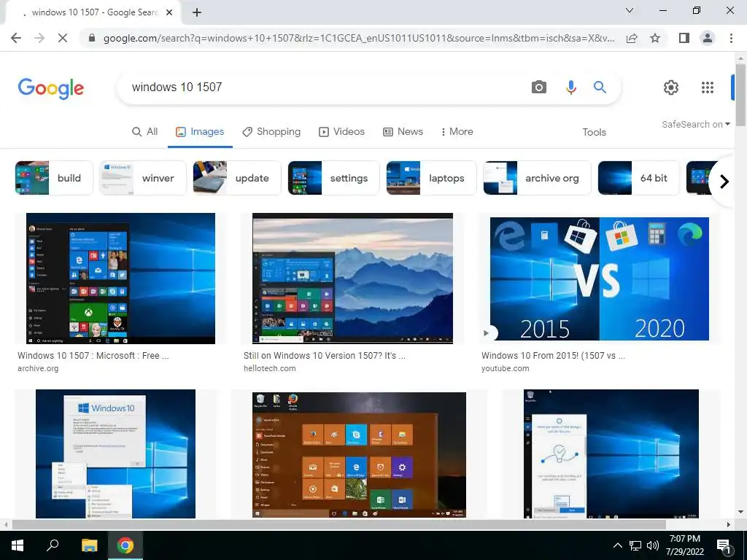
Task: Filter images by winver chip
Action: pos(142,178)
